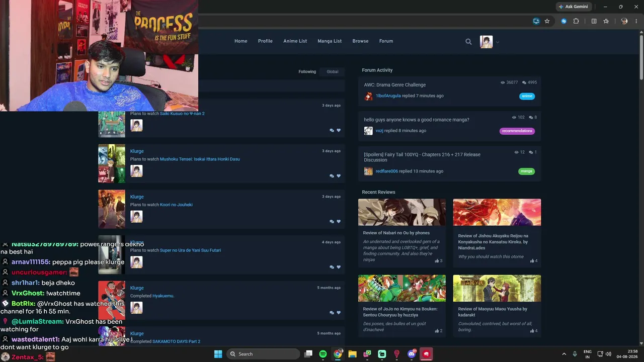Open the Hyakuemu link
This screenshot has height=362, width=644.
tap(163, 296)
